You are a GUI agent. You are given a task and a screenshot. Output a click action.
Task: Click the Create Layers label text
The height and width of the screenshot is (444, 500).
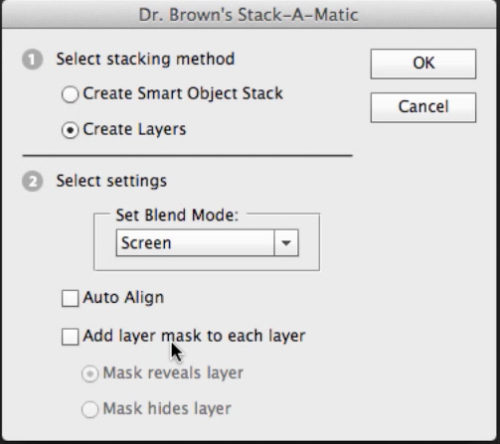[134, 130]
